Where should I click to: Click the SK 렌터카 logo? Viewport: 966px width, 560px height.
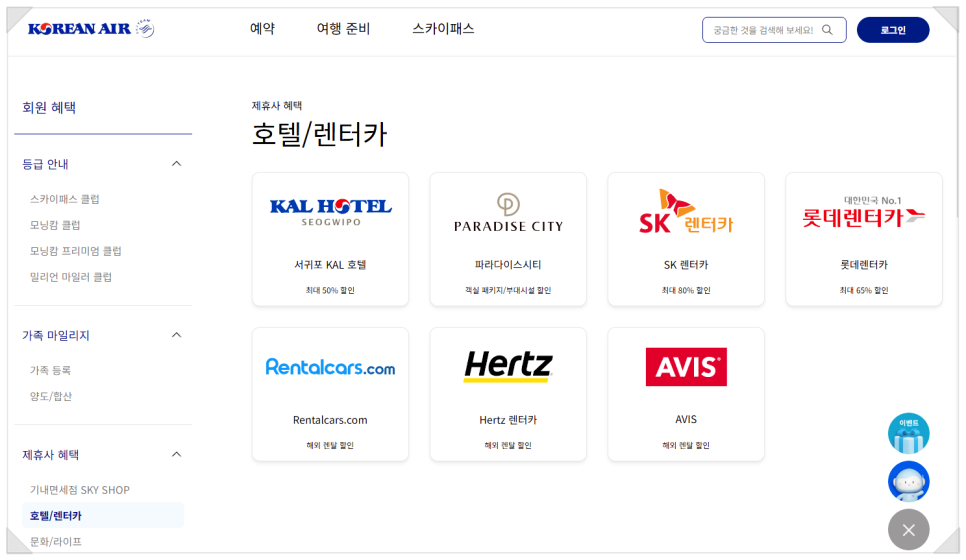pyautogui.click(x=686, y=211)
